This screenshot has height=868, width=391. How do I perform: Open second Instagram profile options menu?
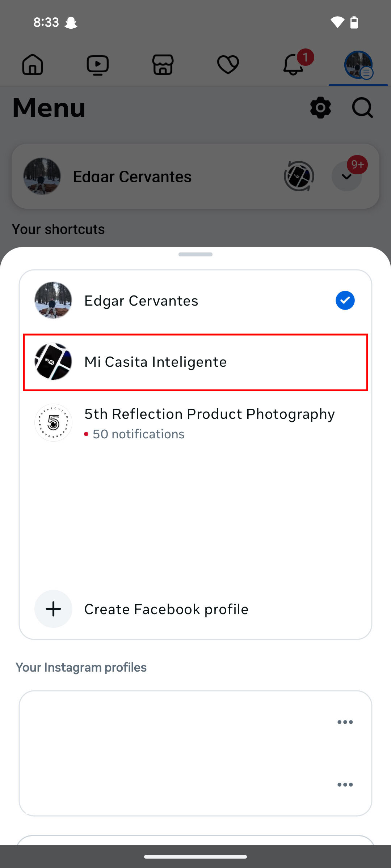[x=345, y=784]
